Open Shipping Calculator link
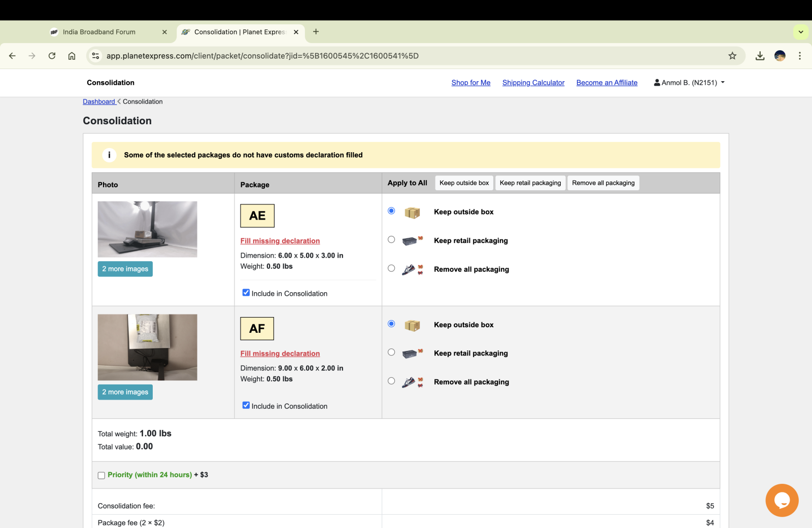Image resolution: width=812 pixels, height=528 pixels. click(533, 83)
